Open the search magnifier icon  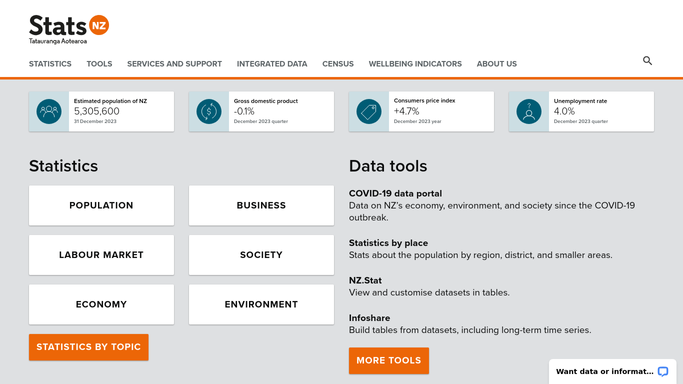click(647, 61)
